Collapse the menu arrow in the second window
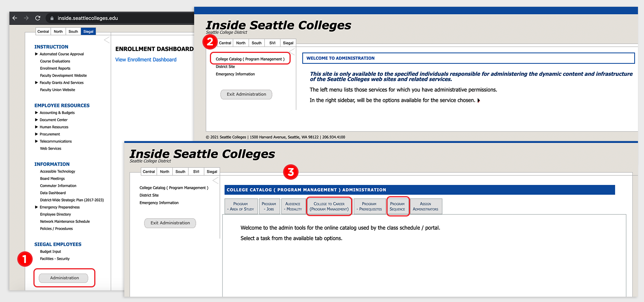Viewport: 644px width, 302px height. pos(292,52)
